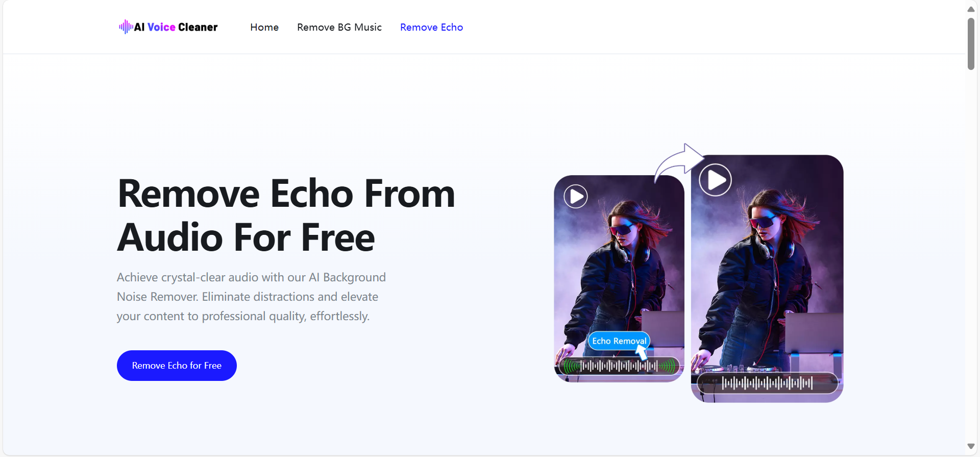The image size is (980, 457).
Task: Click the AI Voice Cleaner waveform logo icon
Action: (x=126, y=27)
